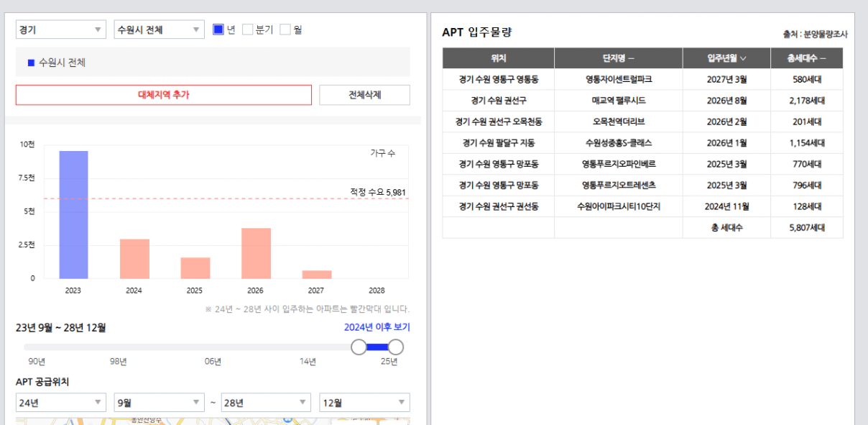Click the 2027년 3월 move-in date cell
The image size is (868, 425).
pyautogui.click(x=726, y=79)
